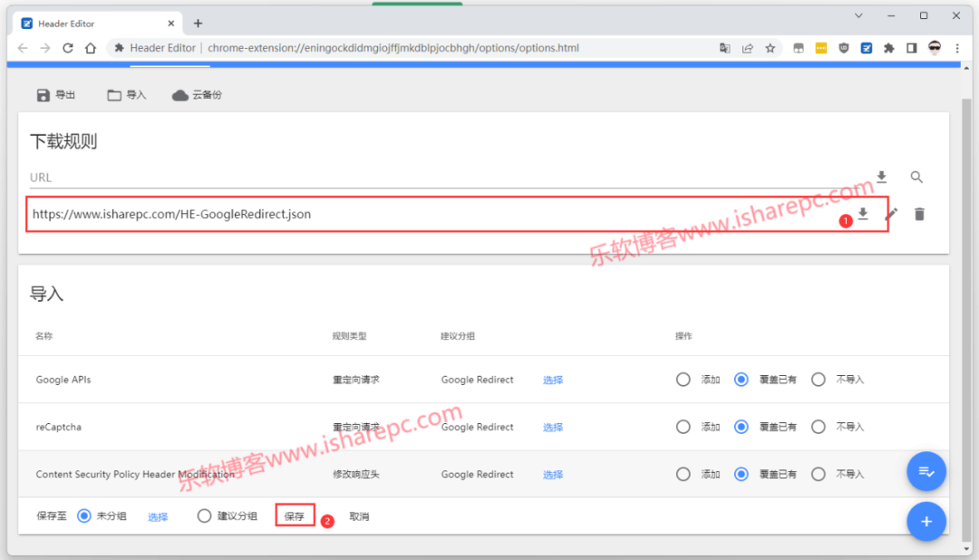
Task: Click the browser forward arrow
Action: [45, 48]
